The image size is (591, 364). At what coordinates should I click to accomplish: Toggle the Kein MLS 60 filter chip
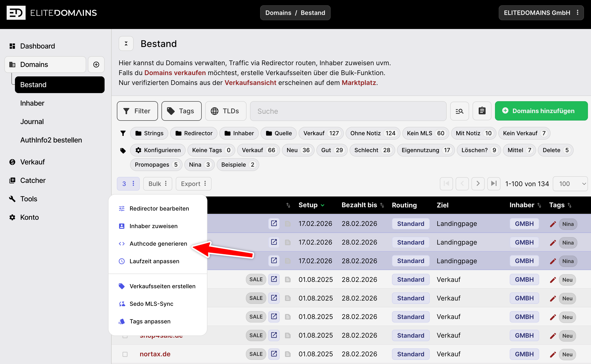click(426, 133)
